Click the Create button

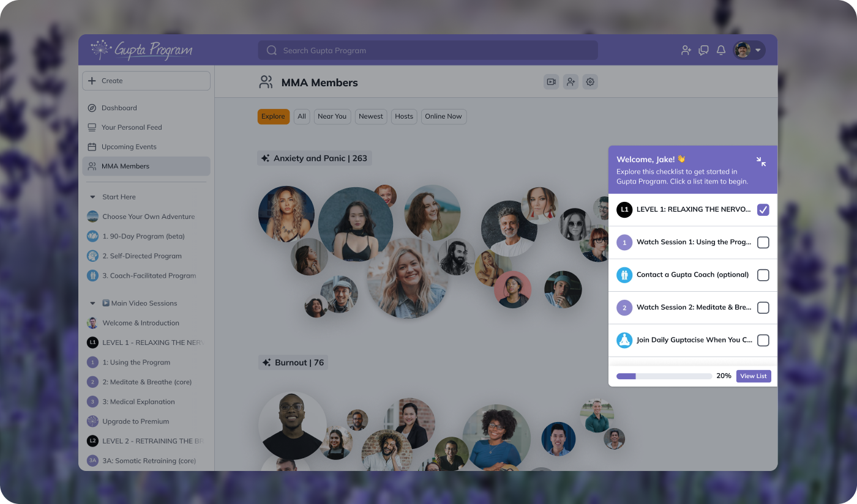[x=146, y=81]
